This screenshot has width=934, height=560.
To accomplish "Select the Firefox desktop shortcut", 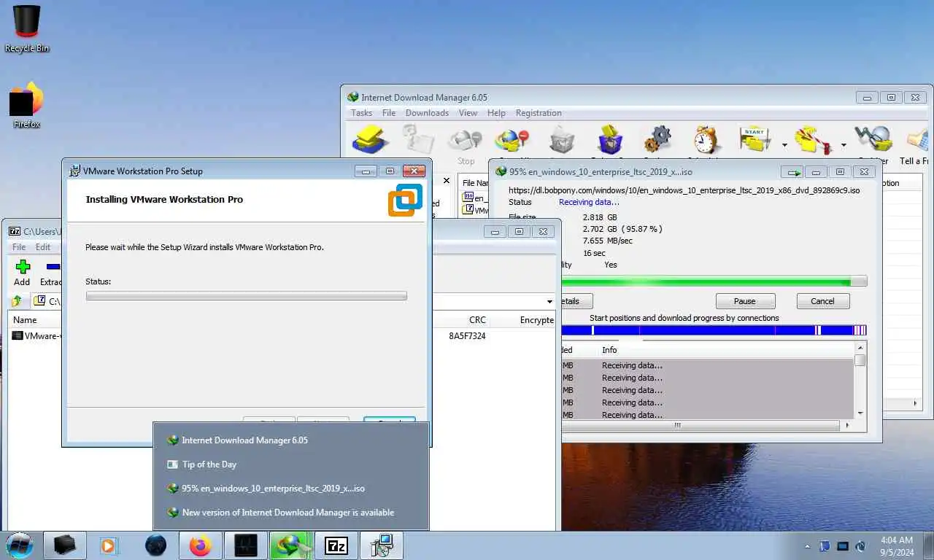I will tap(27, 106).
